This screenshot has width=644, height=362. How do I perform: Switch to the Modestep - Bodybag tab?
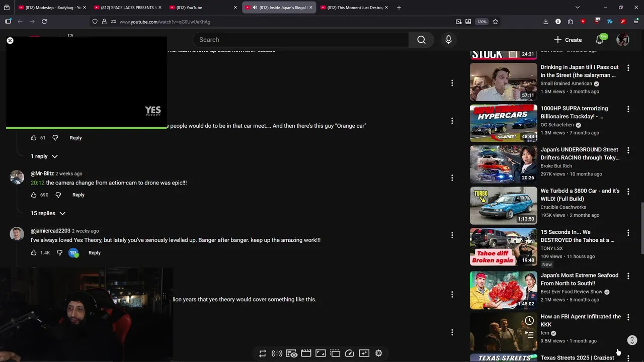pyautogui.click(x=53, y=8)
